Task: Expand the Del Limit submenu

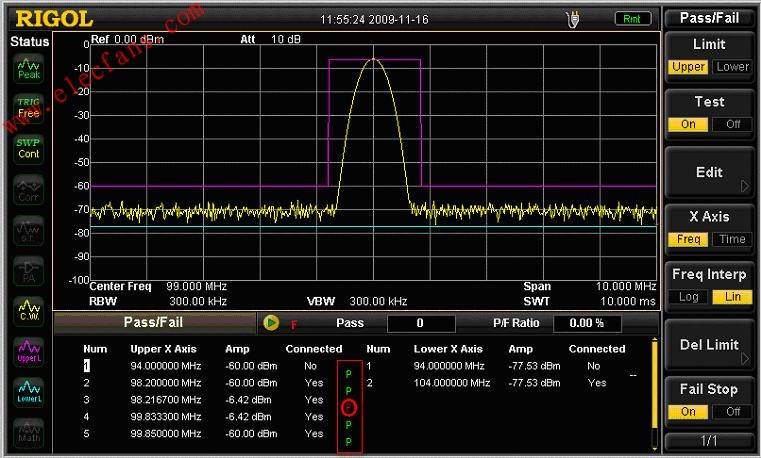Action: pyautogui.click(x=709, y=345)
